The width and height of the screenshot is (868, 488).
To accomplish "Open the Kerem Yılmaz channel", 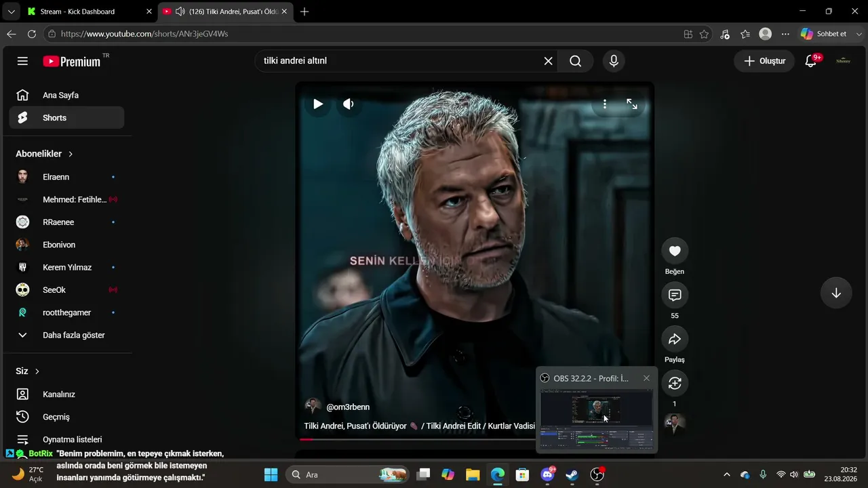I will tap(66, 267).
